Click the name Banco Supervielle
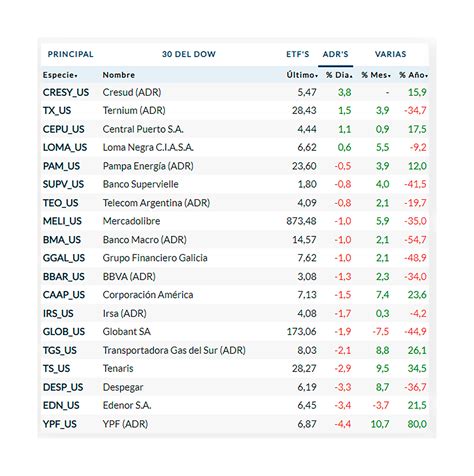 pyautogui.click(x=140, y=184)
